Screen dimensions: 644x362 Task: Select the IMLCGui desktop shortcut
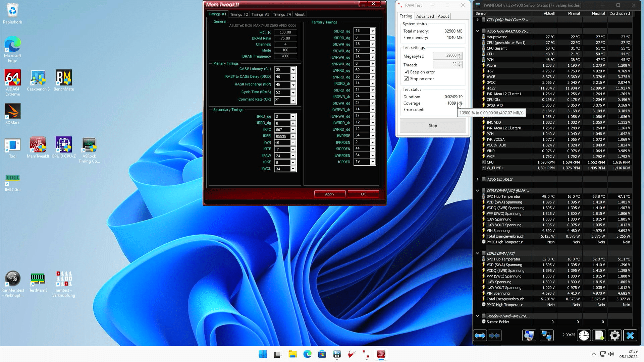point(13,183)
